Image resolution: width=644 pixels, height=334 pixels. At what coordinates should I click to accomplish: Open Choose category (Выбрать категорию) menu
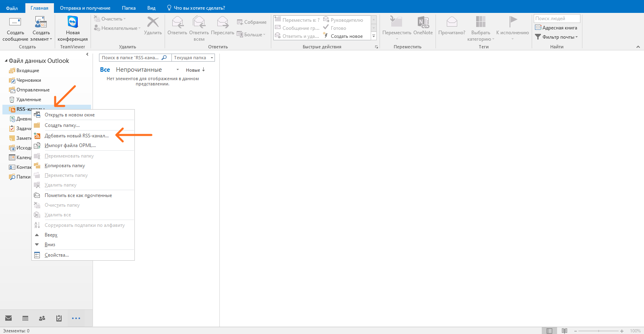[x=481, y=29]
